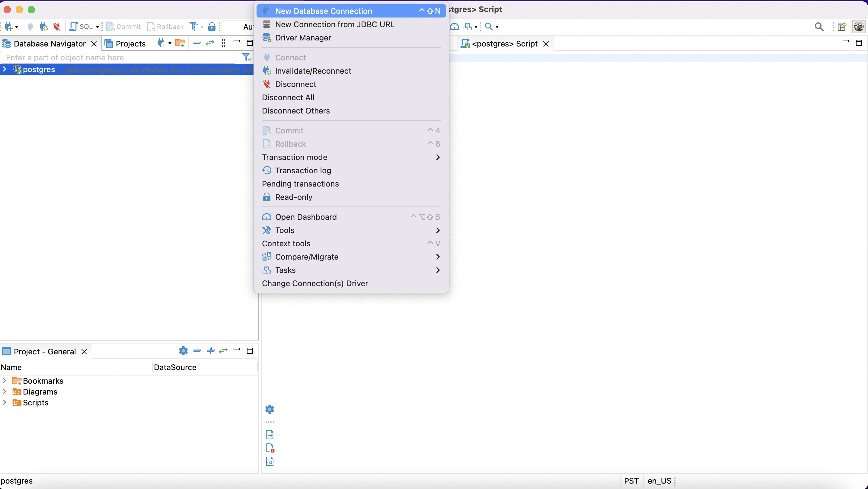Choose Driver Manager from the menu
Image resolution: width=868 pixels, height=489 pixels.
coord(303,38)
